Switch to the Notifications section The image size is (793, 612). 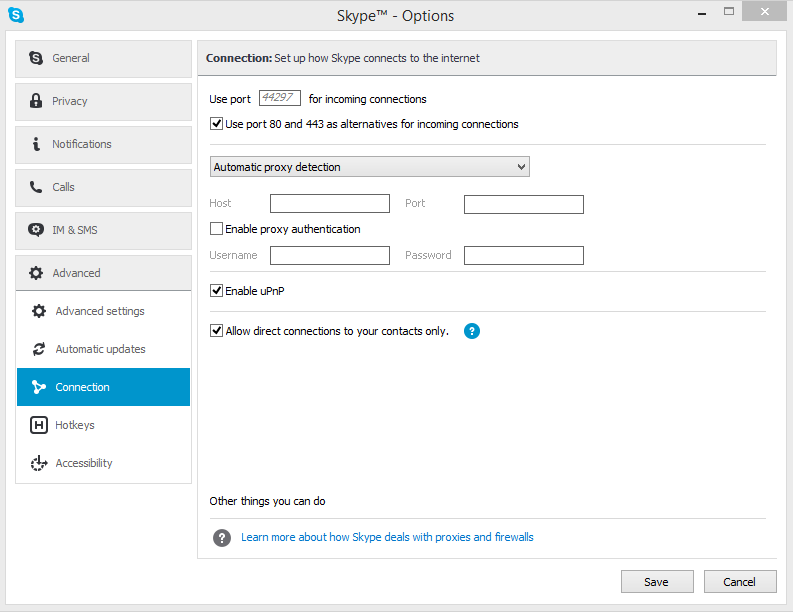click(103, 145)
